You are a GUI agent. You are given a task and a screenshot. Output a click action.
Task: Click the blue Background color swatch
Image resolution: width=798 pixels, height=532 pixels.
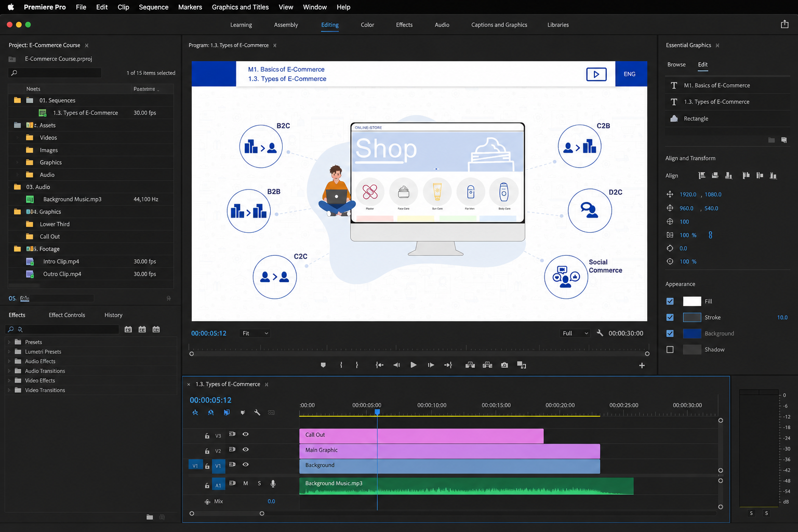pyautogui.click(x=692, y=334)
